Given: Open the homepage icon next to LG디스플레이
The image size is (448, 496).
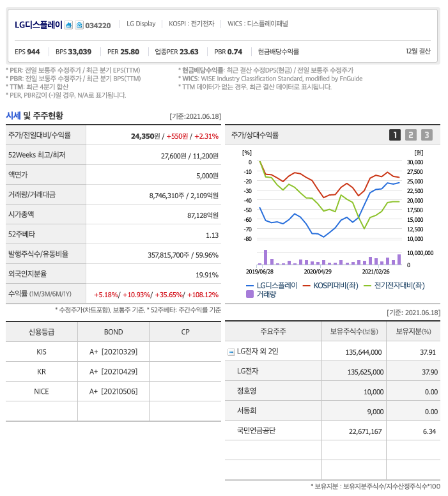Looking at the screenshot, I should tap(68, 25).
